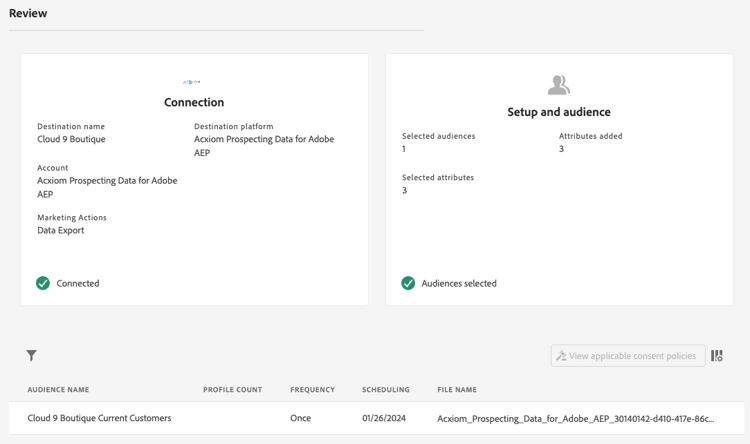Screen dimensions: 750x444
Task: Click the Frequency column header
Action: point(312,389)
